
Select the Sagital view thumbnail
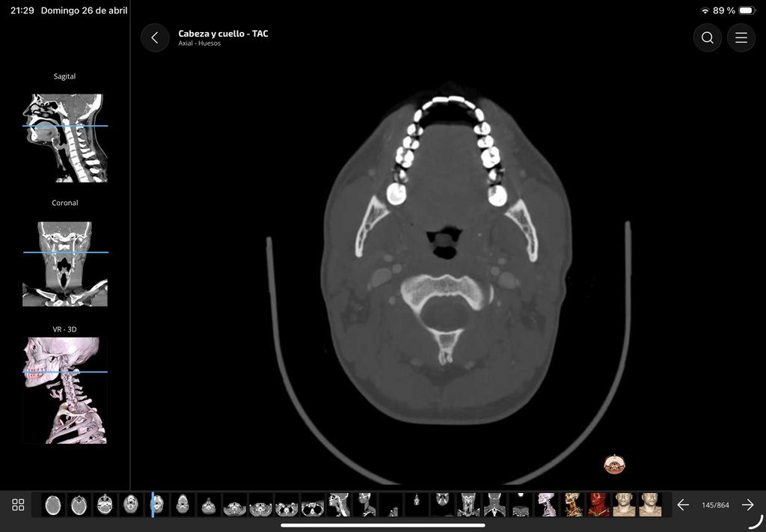(x=65, y=138)
